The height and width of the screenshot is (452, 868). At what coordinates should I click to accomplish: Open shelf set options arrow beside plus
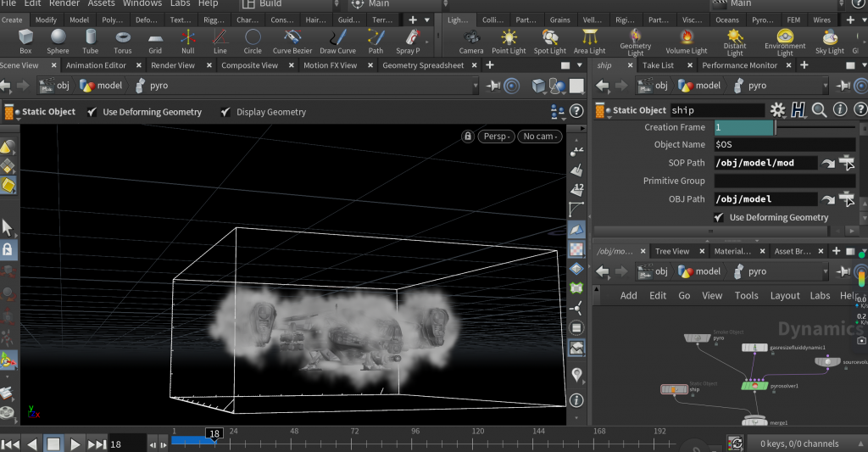427,20
